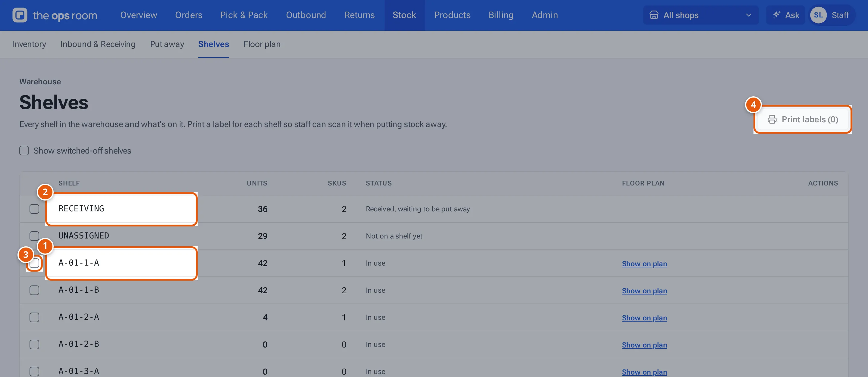This screenshot has width=868, height=377.
Task: Switch to Inbound & Receiving tab
Action: [x=98, y=44]
